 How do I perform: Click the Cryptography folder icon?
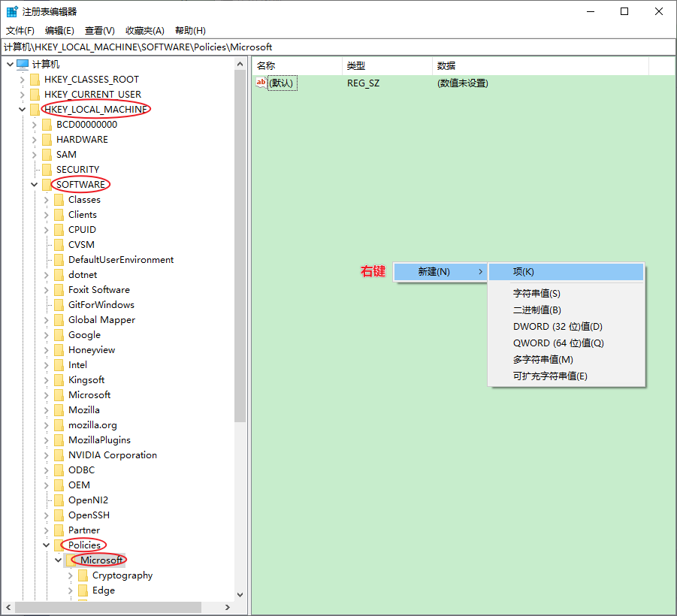pos(83,575)
